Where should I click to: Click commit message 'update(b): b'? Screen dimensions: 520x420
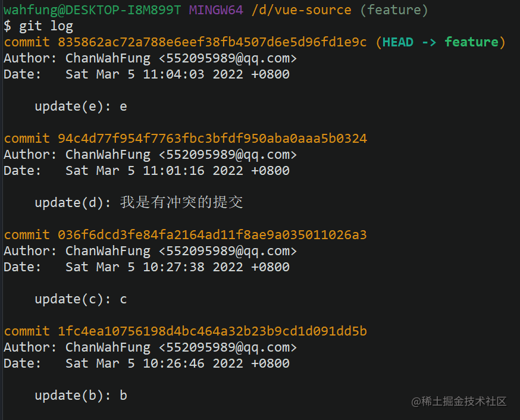(x=81, y=396)
